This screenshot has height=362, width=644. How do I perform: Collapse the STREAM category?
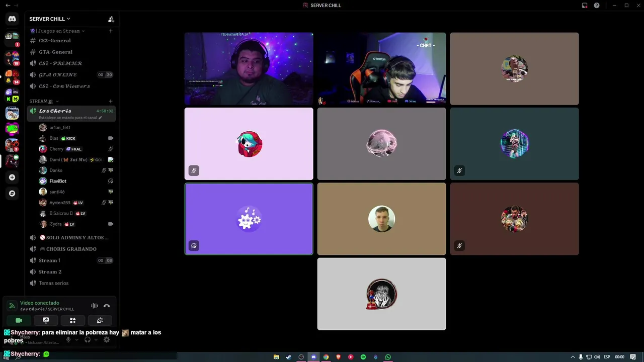(44, 101)
